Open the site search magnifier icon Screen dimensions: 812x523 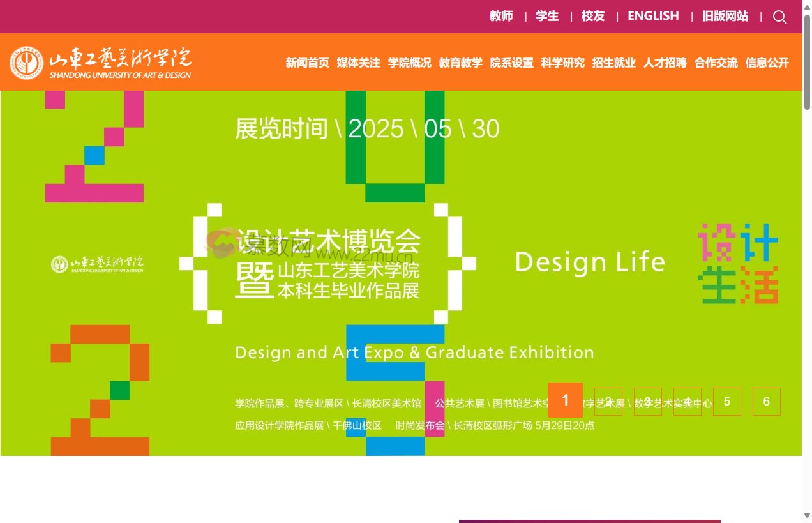[780, 17]
